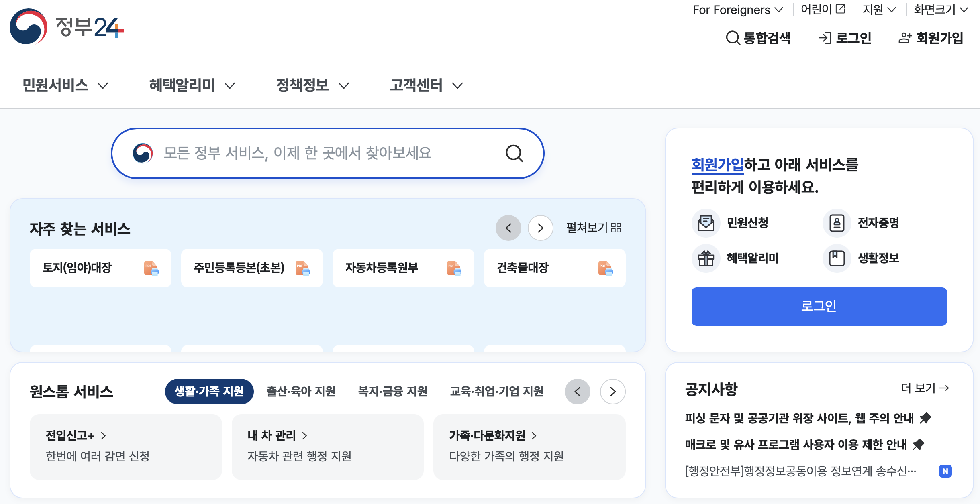
Task: Click the next arrow in 자주 찾는 서비스
Action: 540,228
